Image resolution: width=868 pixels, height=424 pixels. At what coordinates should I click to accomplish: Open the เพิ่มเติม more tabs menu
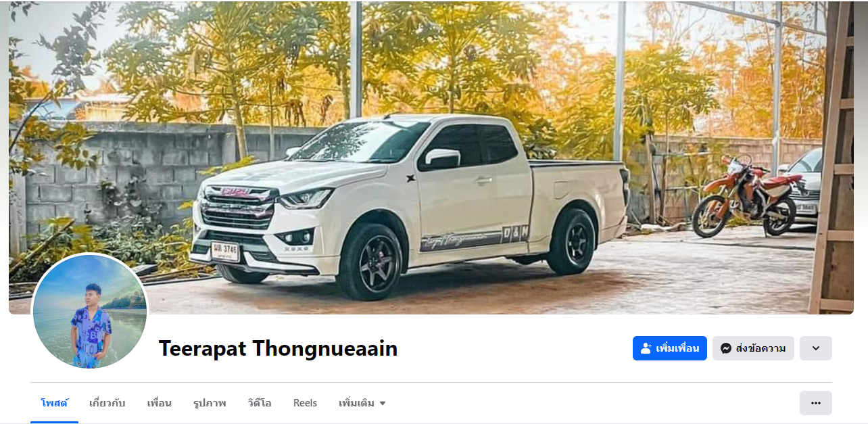[x=362, y=403]
